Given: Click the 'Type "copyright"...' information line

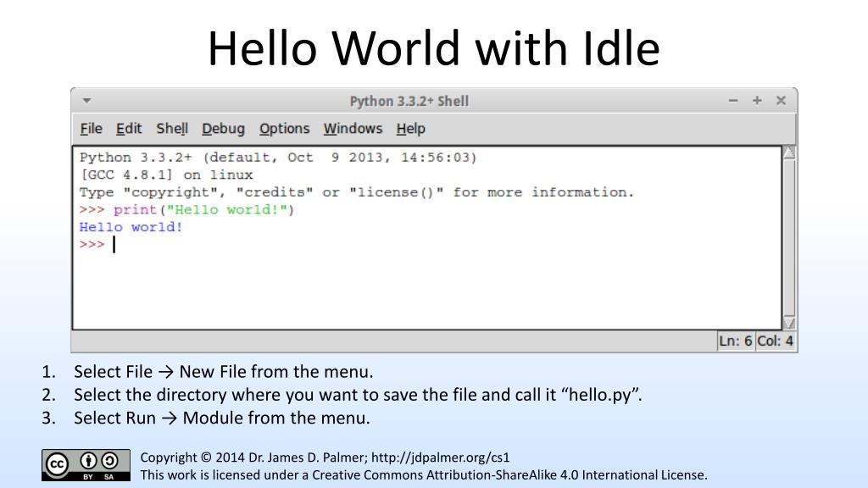Looking at the screenshot, I should coord(357,192).
